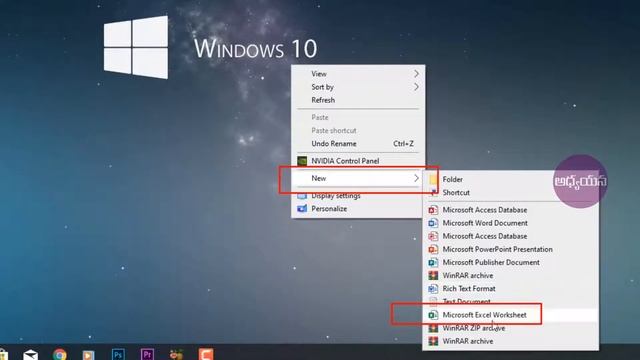Click the WinRAR ZIP archive icon

pyautogui.click(x=433, y=328)
